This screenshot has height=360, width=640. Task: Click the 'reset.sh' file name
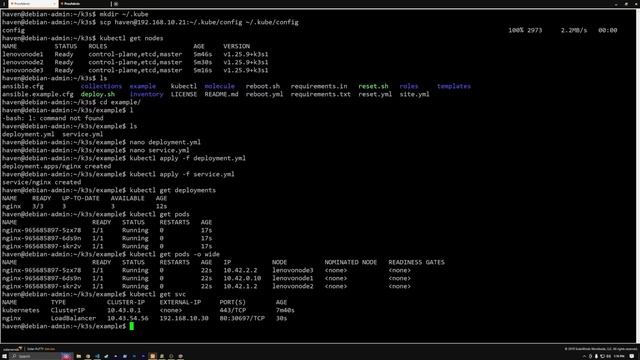click(x=373, y=86)
